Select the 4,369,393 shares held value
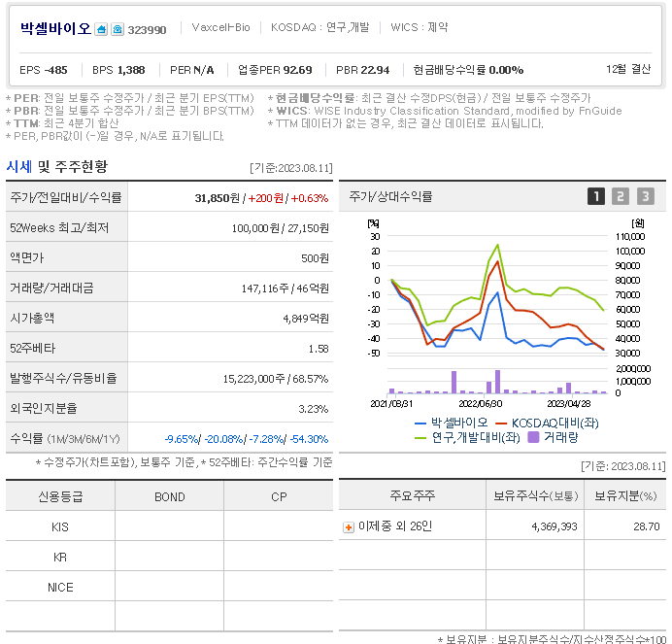 click(554, 526)
